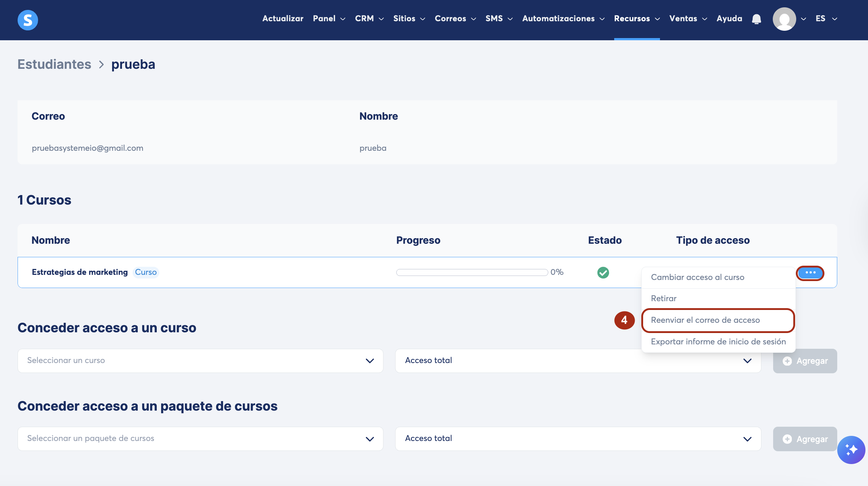Click the green active status checkmark
This screenshot has height=486, width=868.
[603, 272]
